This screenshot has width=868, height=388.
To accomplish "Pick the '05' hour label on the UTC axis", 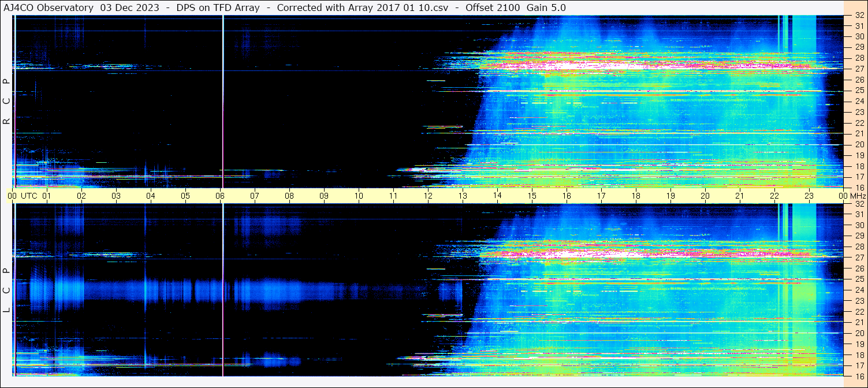I will tap(185, 196).
